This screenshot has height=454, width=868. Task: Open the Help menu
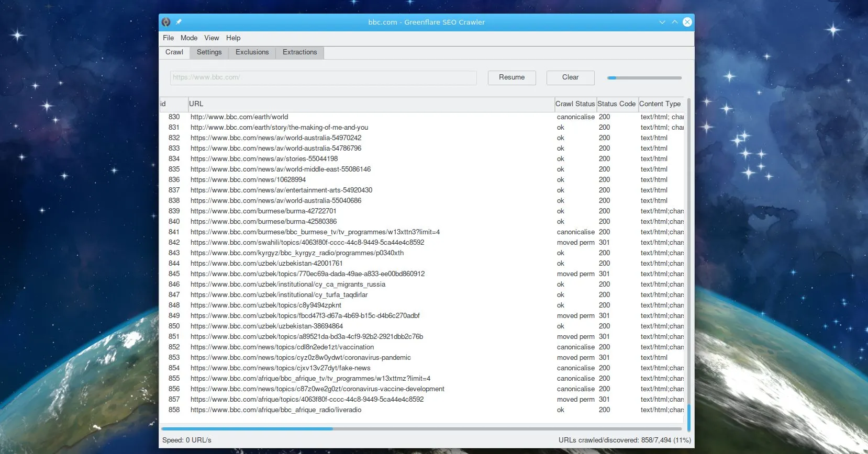[x=233, y=38]
